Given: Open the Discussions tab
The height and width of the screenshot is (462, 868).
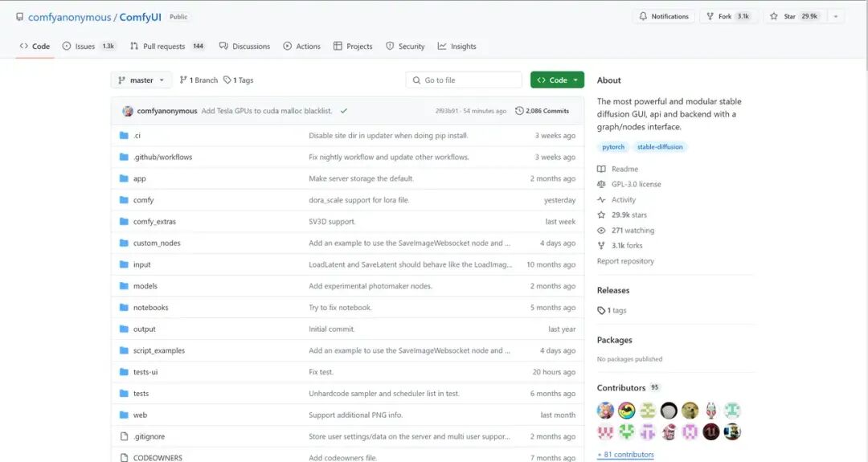Looking at the screenshot, I should coord(244,47).
